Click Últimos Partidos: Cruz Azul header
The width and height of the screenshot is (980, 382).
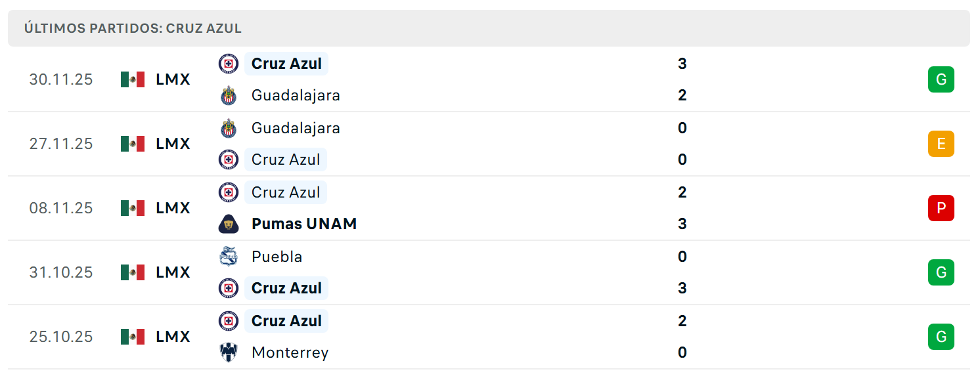click(133, 28)
